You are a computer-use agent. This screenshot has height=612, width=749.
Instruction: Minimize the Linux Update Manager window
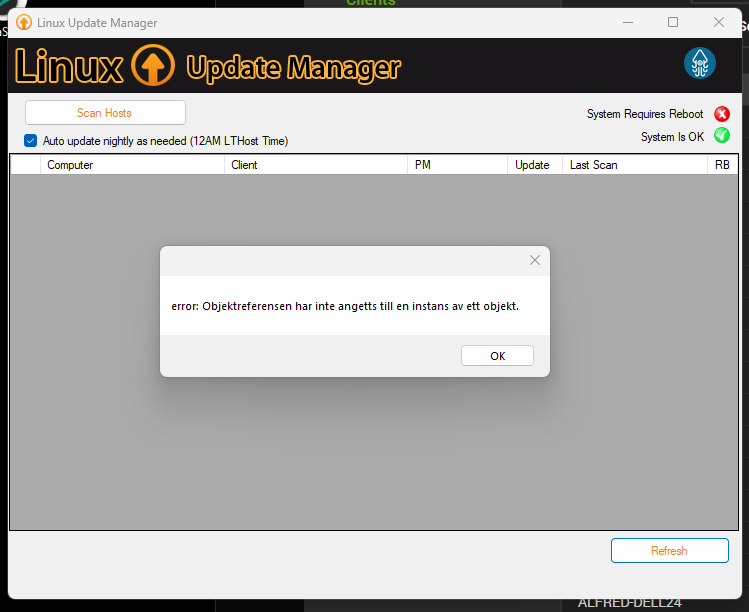pos(628,22)
